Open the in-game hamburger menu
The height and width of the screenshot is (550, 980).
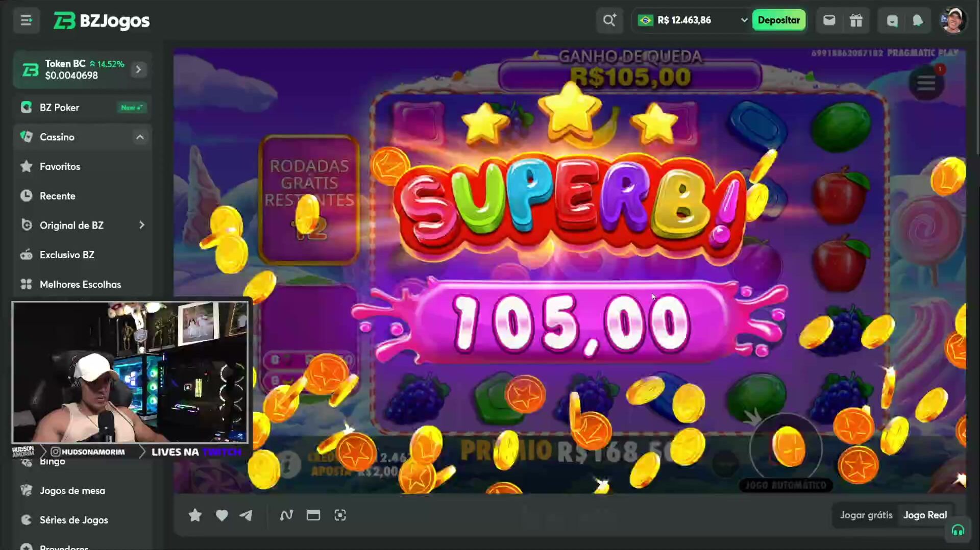926,83
